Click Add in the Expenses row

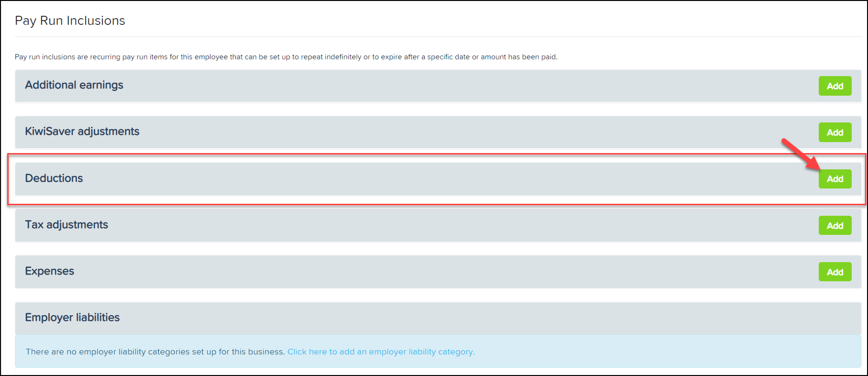[835, 272]
